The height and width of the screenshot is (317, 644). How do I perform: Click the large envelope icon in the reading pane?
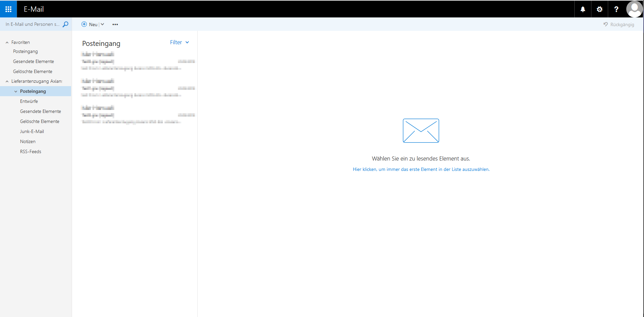click(x=421, y=131)
